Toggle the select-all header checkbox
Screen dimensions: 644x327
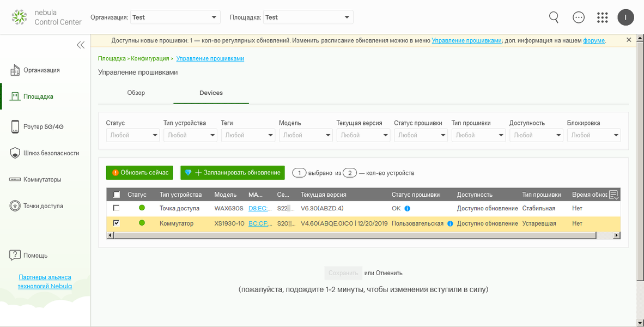click(x=117, y=195)
